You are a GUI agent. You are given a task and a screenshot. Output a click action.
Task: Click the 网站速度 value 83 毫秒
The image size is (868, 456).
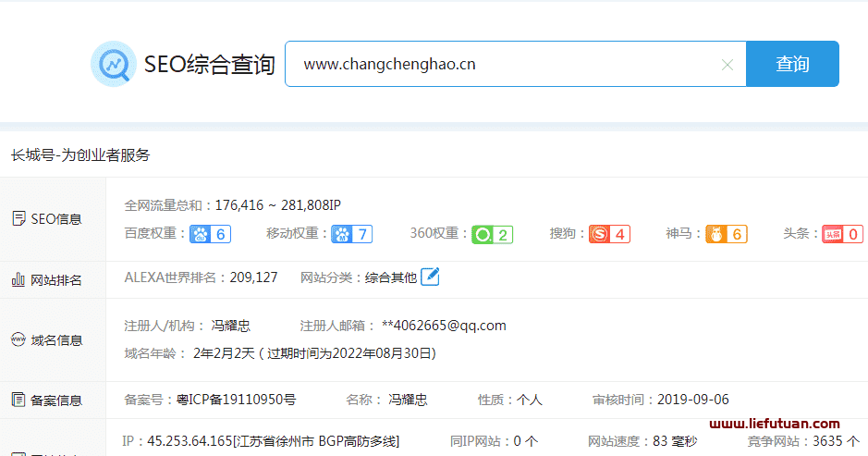[675, 441]
